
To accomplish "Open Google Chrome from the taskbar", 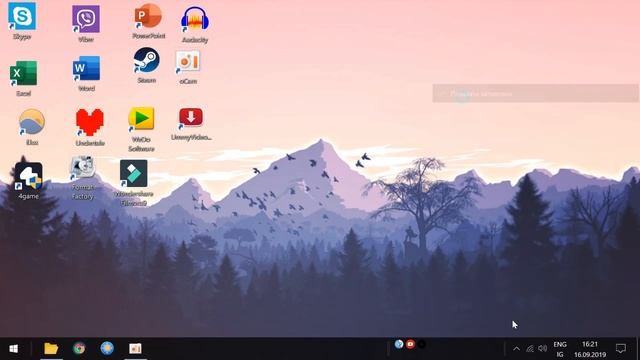I will 79,349.
